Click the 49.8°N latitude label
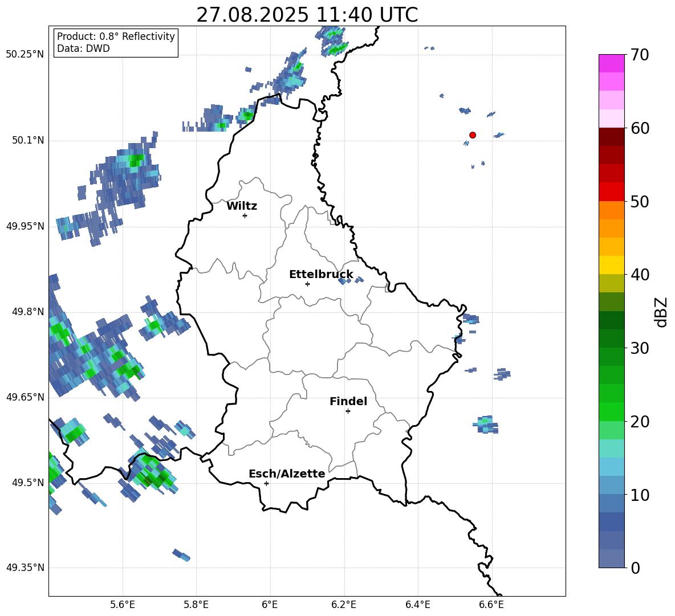675x616 pixels. [27, 312]
